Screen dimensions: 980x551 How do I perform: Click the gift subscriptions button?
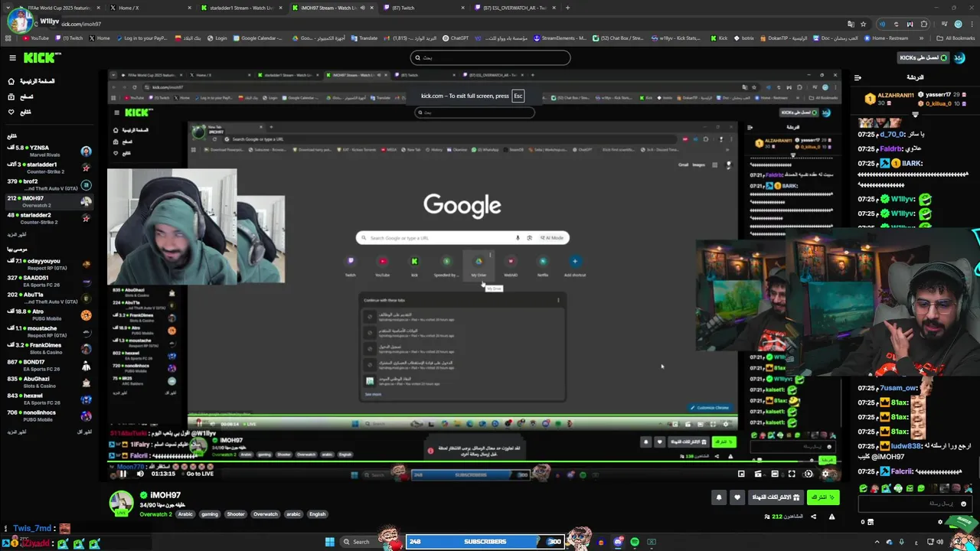coord(776,497)
